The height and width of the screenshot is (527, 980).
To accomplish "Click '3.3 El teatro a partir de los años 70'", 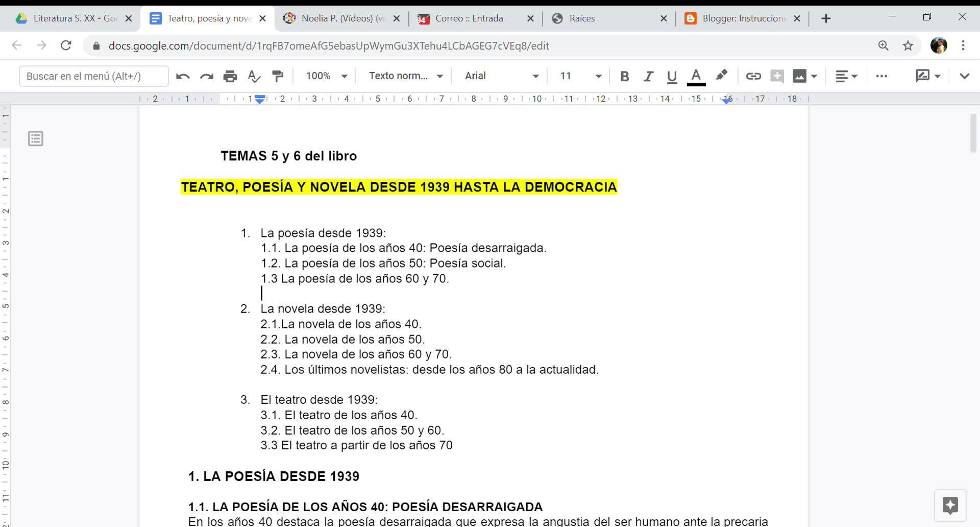I will 356,445.
